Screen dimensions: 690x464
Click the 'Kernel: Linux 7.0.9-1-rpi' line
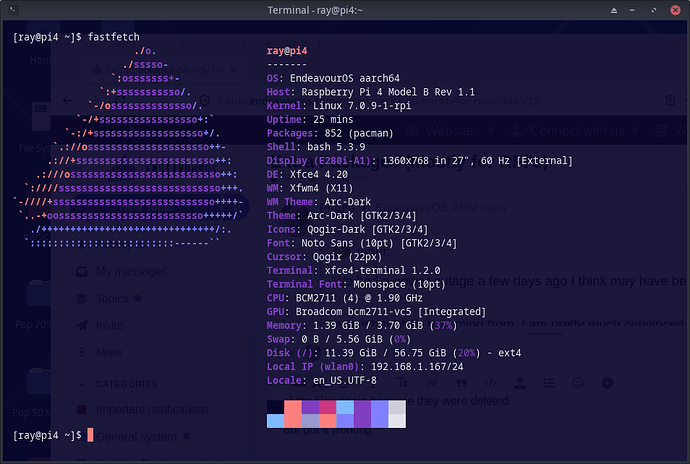click(x=339, y=106)
